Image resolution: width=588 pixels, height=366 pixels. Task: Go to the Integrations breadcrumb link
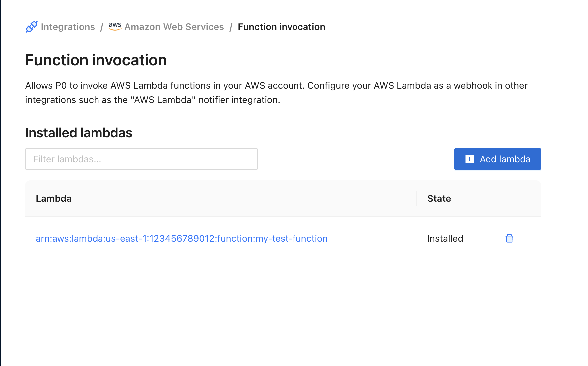point(68,27)
